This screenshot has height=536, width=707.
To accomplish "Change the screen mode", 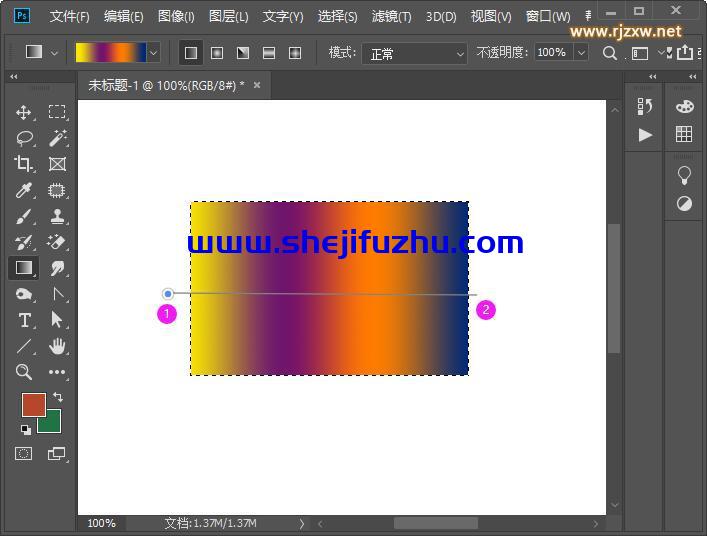I will click(x=57, y=454).
